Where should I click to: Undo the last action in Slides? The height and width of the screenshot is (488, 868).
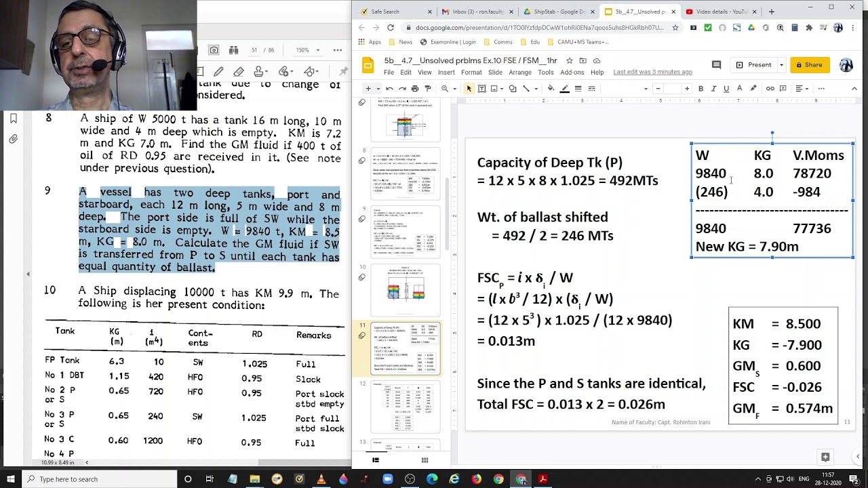pyautogui.click(x=389, y=89)
